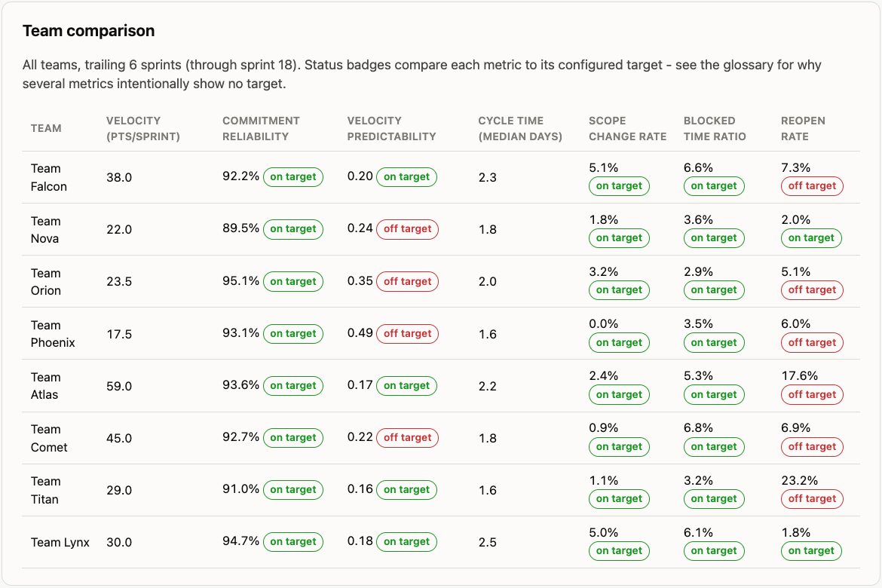Click Team Atlas's velocity value 59.0
882x588 pixels.
[119, 386]
